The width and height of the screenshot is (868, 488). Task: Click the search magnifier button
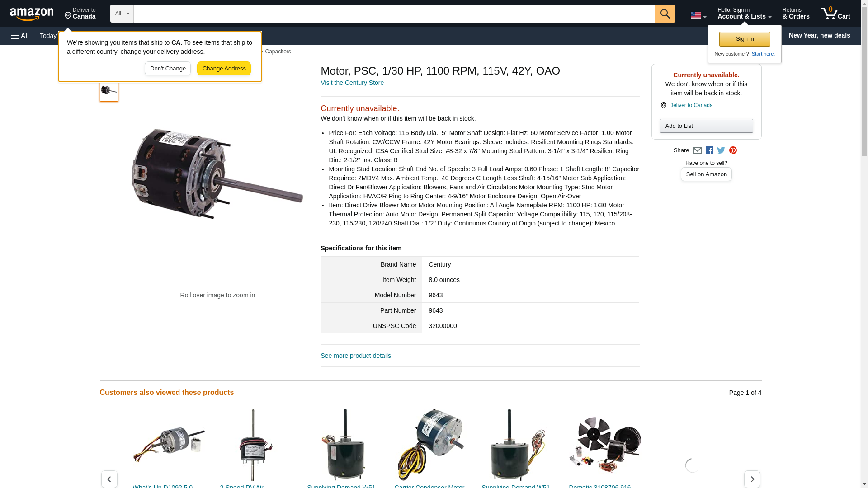coord(665,14)
